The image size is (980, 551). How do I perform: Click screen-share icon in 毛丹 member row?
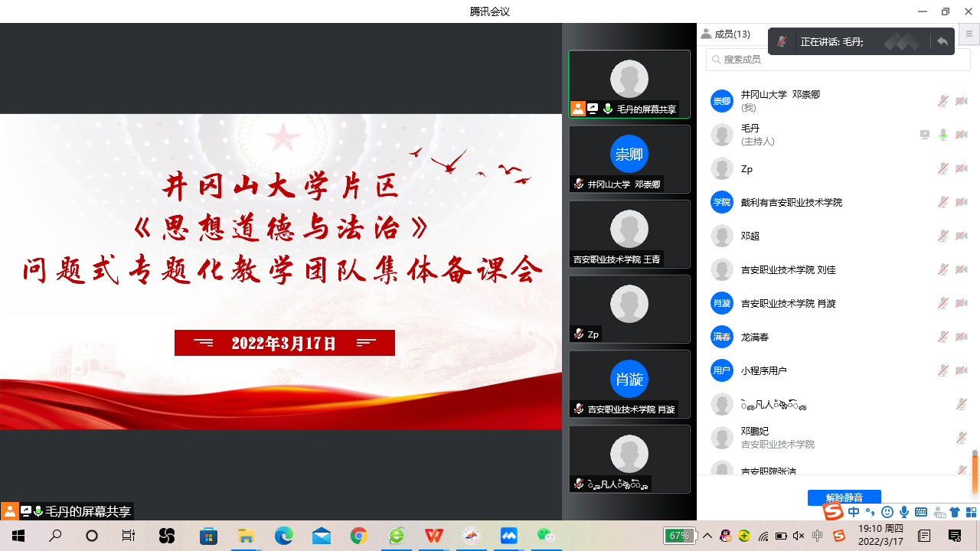tap(925, 135)
